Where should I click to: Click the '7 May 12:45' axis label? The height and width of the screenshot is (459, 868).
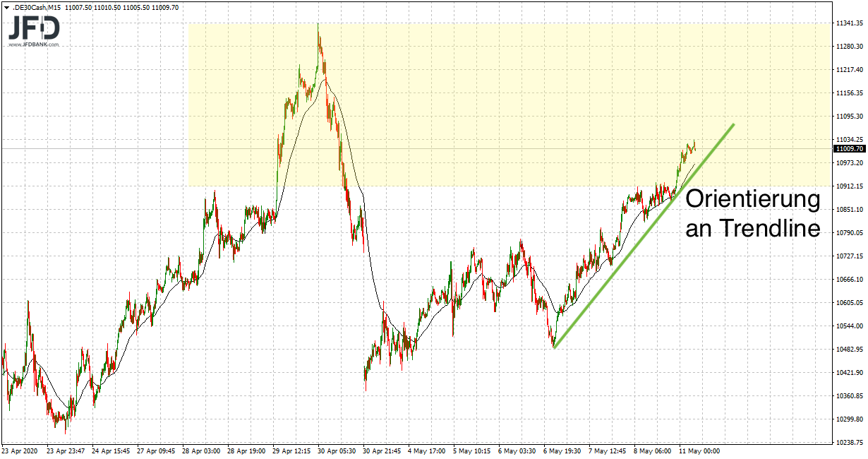[608, 450]
